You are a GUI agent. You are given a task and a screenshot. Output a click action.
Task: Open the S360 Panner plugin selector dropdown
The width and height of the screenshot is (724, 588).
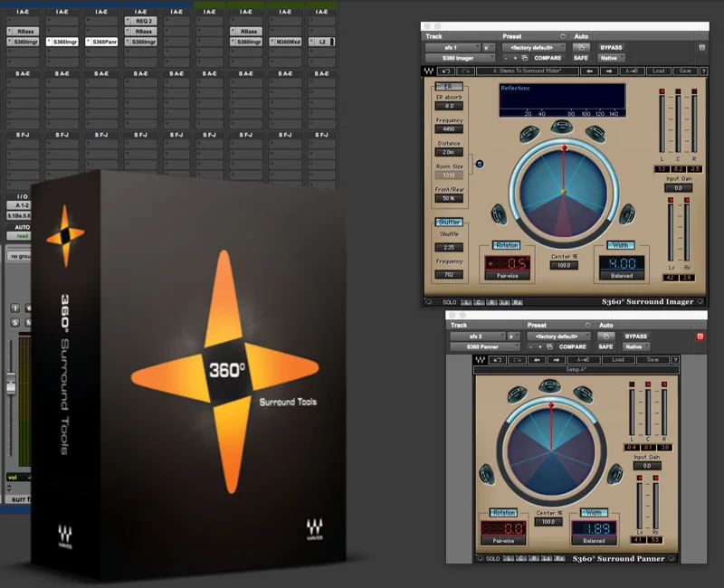(485, 347)
